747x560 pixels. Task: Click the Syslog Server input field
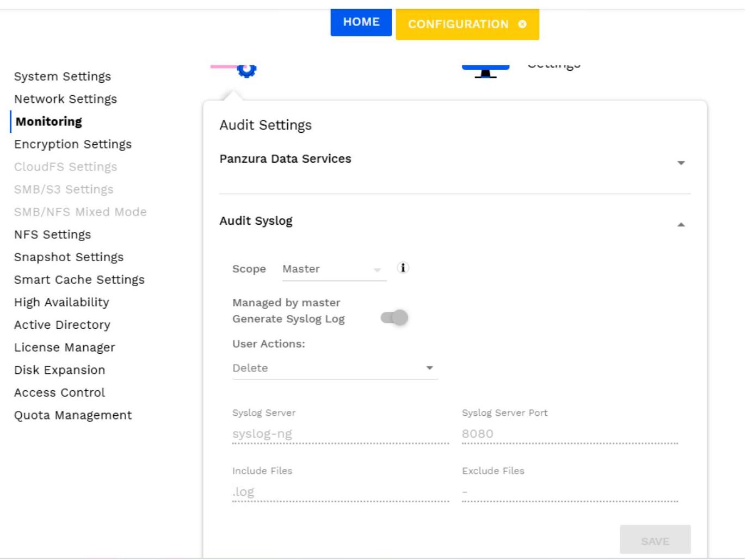point(341,434)
